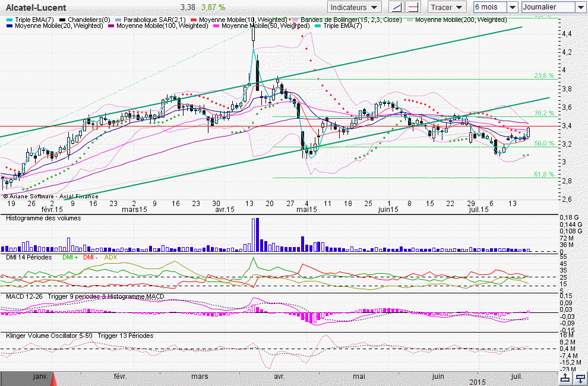Click the 2015 year label on timeline

[x=478, y=382]
